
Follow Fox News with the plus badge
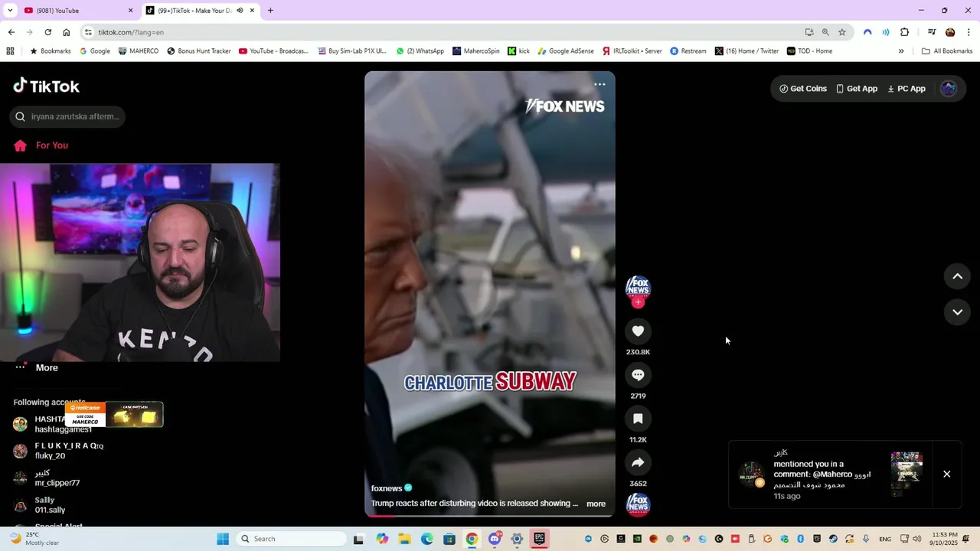pyautogui.click(x=638, y=302)
